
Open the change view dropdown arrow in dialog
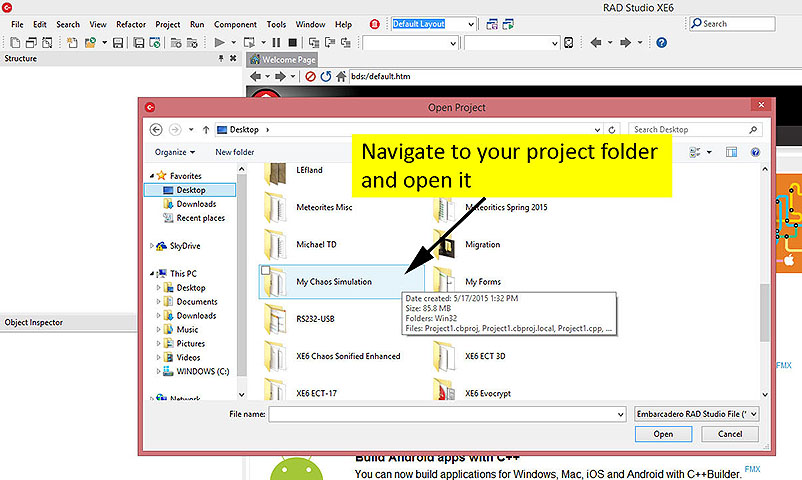coord(709,152)
